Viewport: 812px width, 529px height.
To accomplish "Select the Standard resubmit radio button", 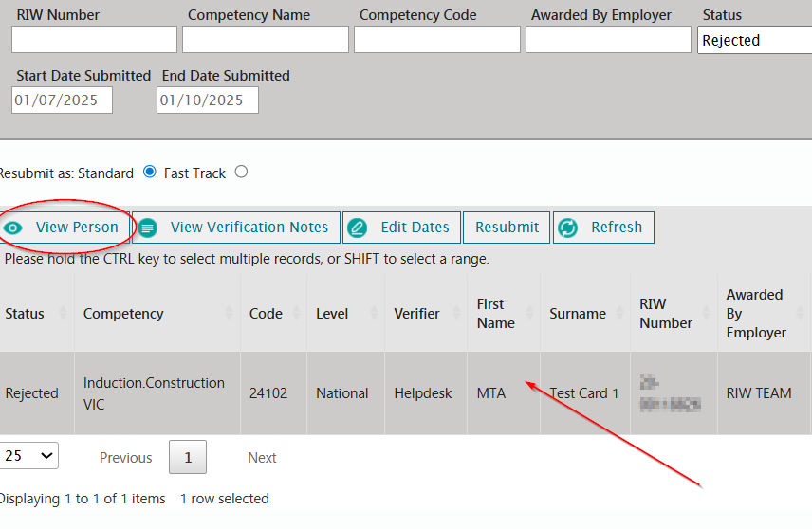I will pos(149,173).
